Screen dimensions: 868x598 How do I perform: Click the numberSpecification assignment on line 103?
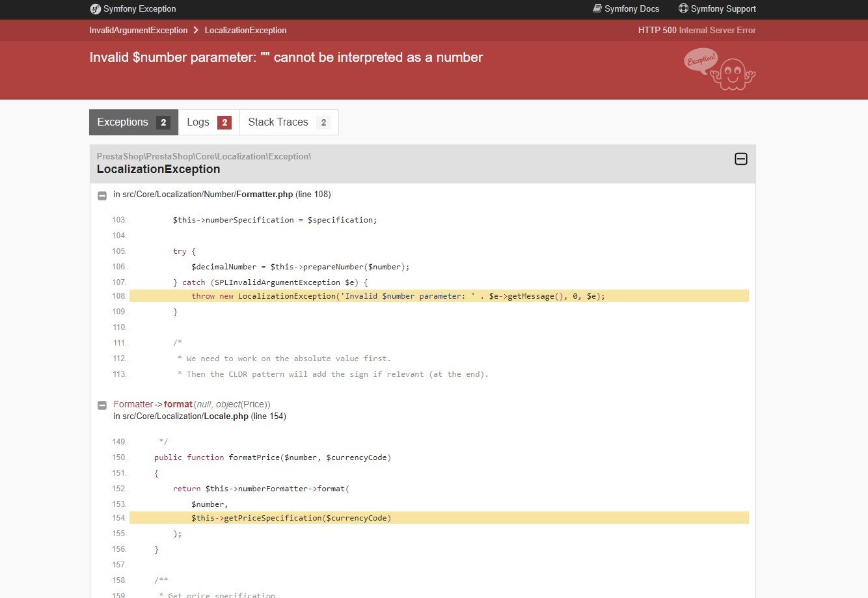tap(275, 220)
